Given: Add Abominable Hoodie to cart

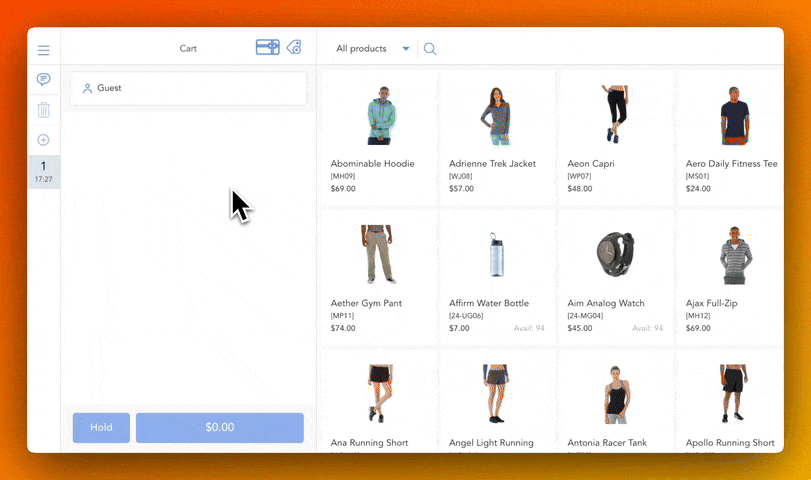Looking at the screenshot, I should point(378,137).
